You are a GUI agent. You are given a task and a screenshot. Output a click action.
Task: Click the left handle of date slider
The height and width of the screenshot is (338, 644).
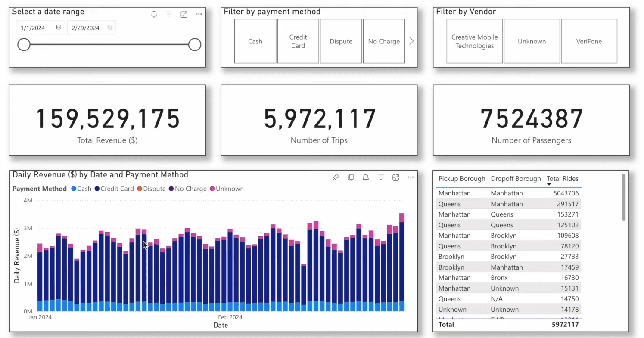click(x=24, y=44)
